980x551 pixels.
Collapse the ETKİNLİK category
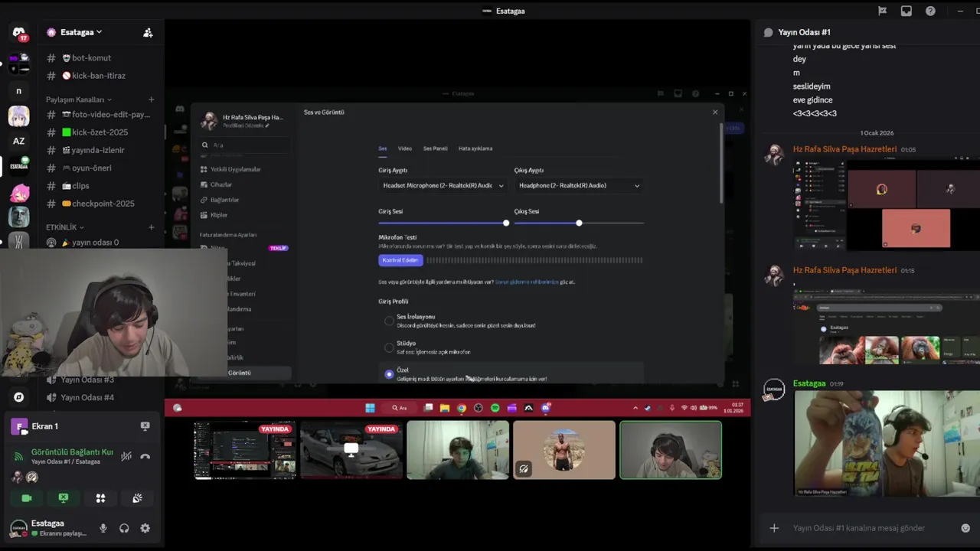coord(65,227)
